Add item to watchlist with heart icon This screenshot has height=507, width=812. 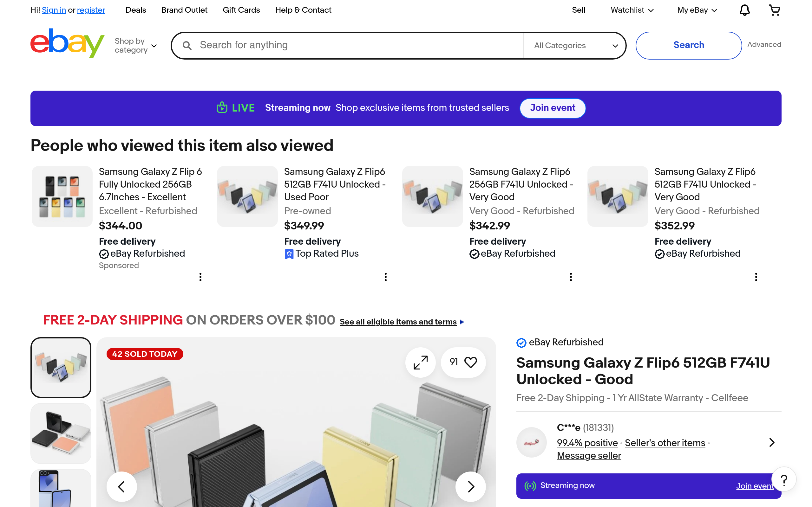coord(470,362)
